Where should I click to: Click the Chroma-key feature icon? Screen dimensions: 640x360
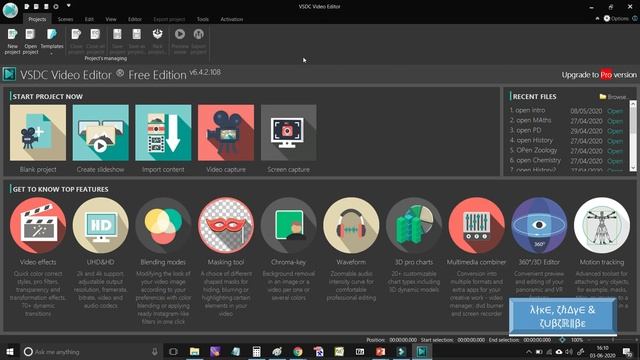[289, 225]
